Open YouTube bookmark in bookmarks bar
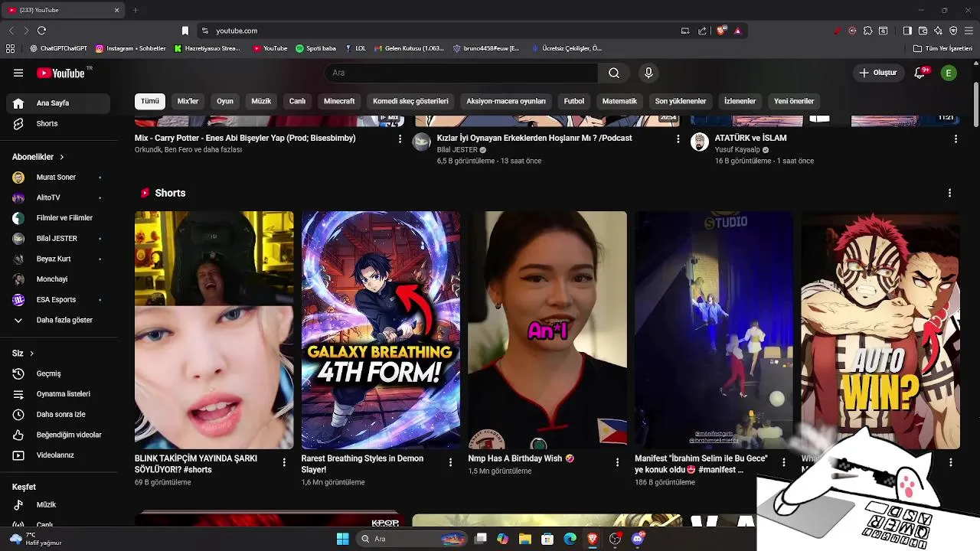This screenshot has height=551, width=980. [x=270, y=48]
